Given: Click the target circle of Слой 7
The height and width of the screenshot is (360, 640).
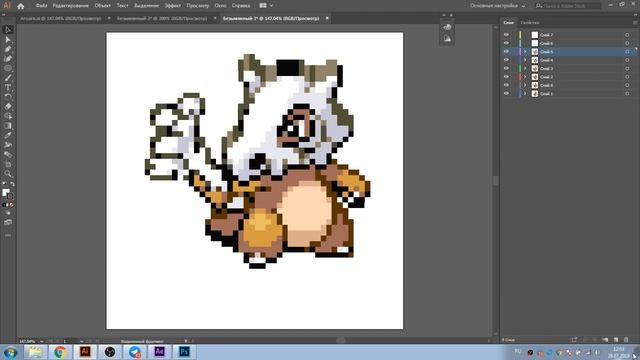Looking at the screenshot, I should pos(627,35).
